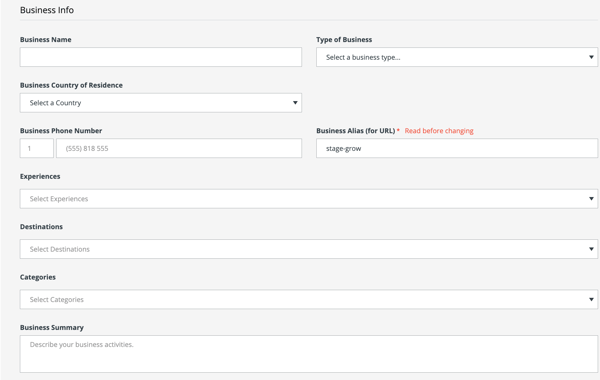Expand the Select Destinations dropdown

click(309, 249)
